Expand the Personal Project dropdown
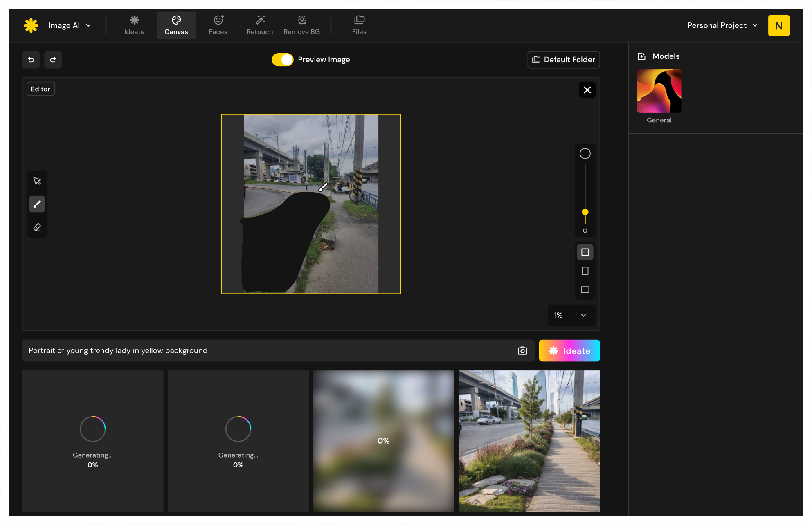812x525 pixels. 722,25
